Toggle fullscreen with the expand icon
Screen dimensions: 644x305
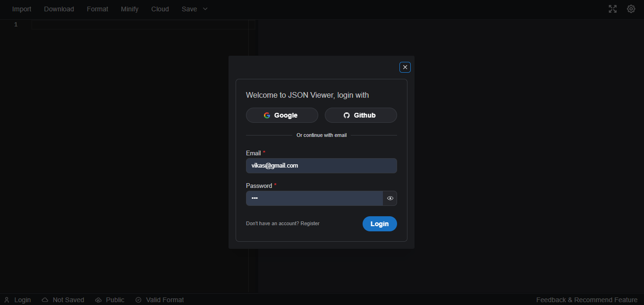(613, 9)
